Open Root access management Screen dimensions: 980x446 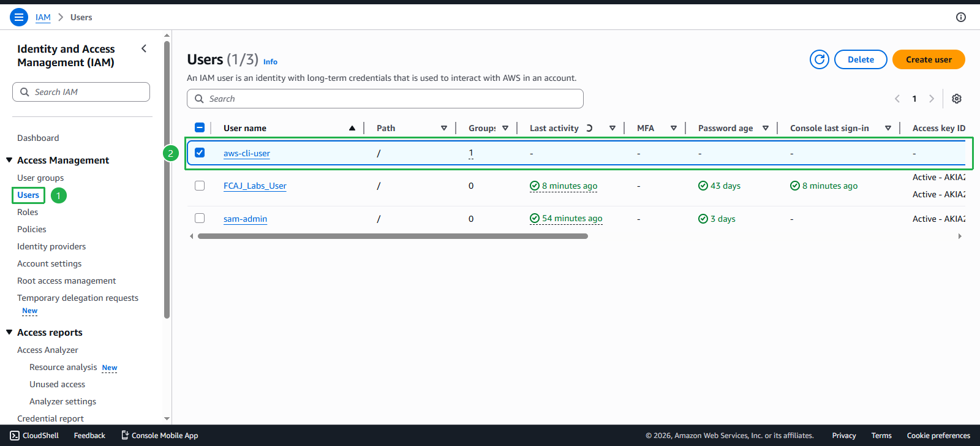pyautogui.click(x=67, y=281)
